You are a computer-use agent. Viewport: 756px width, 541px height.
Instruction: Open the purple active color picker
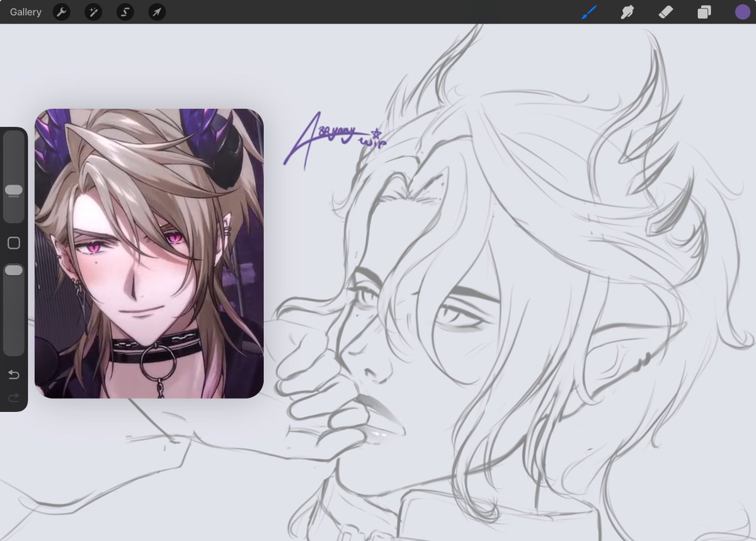click(x=743, y=12)
